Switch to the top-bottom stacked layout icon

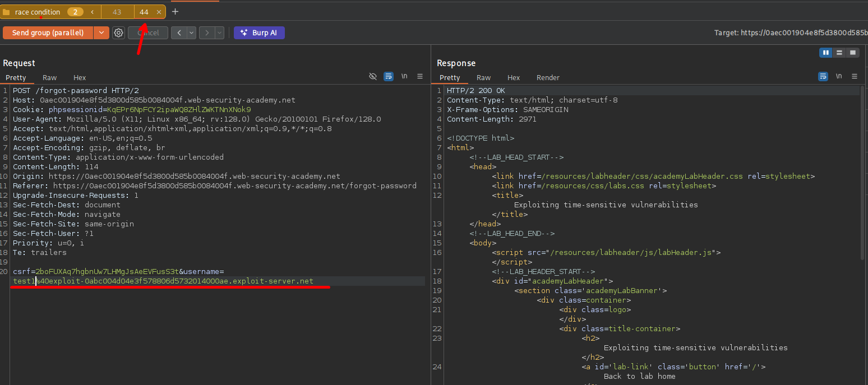click(839, 53)
